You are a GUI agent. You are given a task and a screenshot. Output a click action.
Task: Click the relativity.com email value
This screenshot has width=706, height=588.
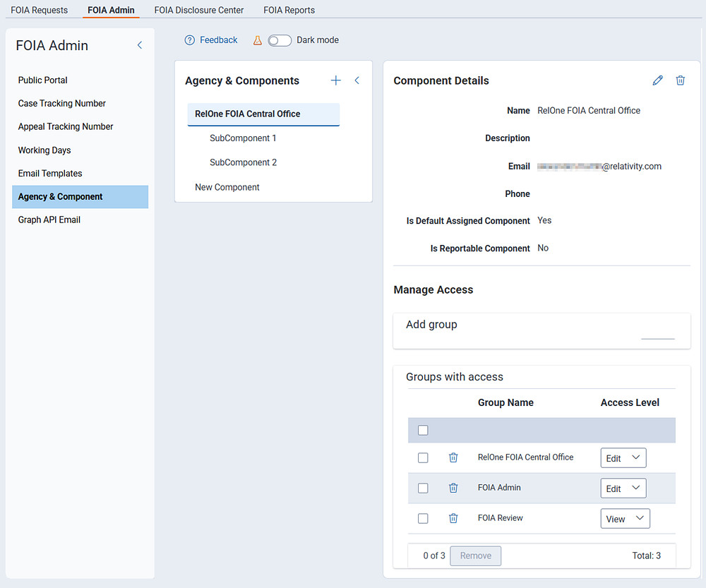pyautogui.click(x=599, y=167)
